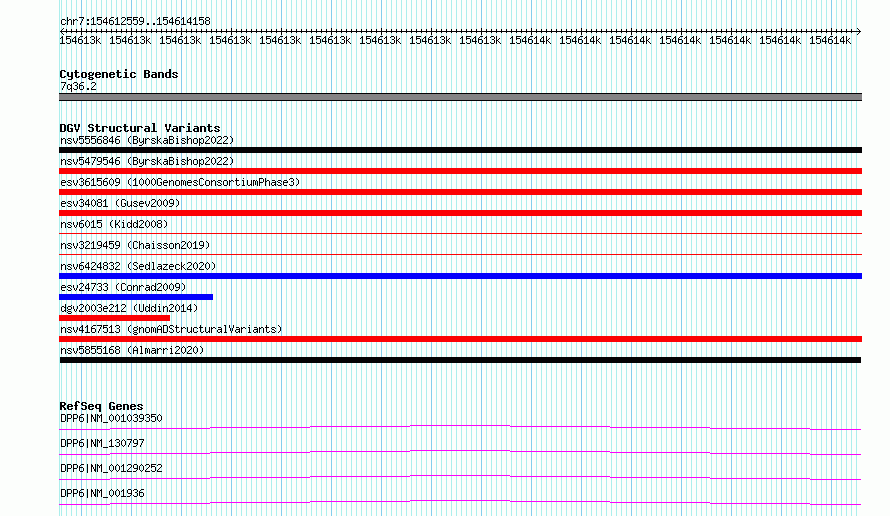Open nsv5855168 (Almarri2020) variant label
890x516 pixels.
132,350
